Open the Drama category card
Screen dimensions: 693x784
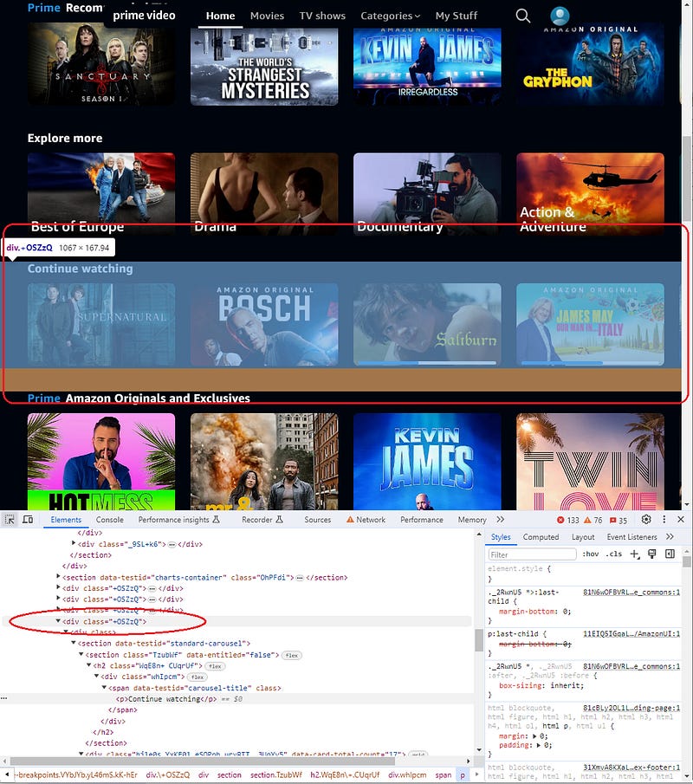pos(264,194)
